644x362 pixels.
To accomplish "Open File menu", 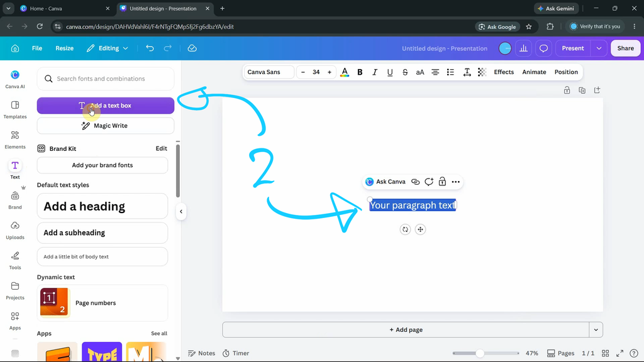I will tap(37, 48).
